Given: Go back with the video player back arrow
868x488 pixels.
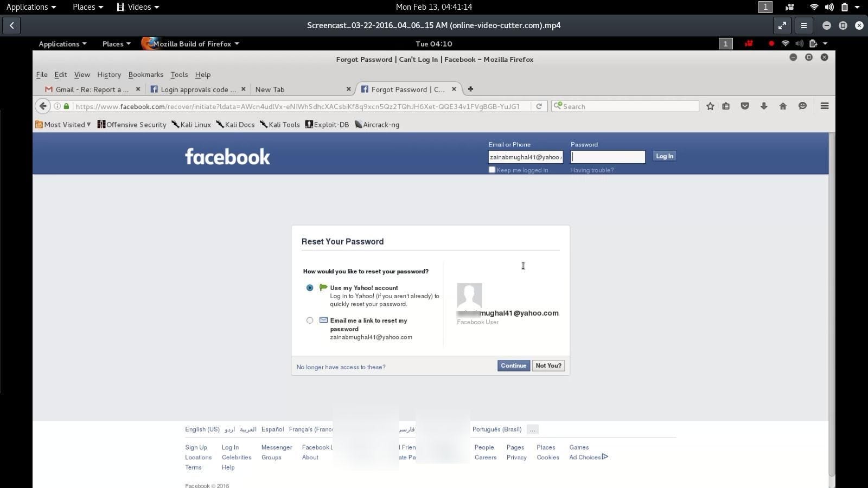Looking at the screenshot, I should point(11,25).
